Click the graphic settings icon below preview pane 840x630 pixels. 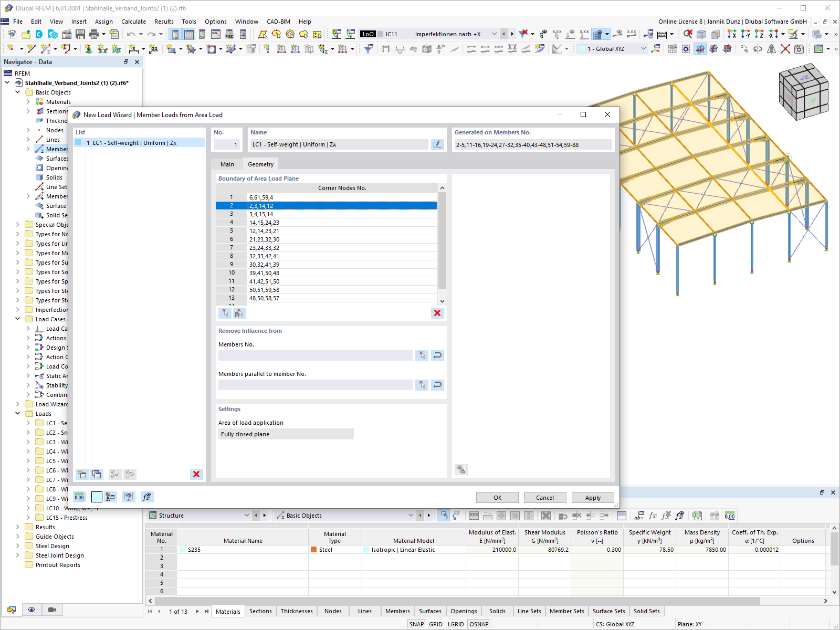point(461,469)
